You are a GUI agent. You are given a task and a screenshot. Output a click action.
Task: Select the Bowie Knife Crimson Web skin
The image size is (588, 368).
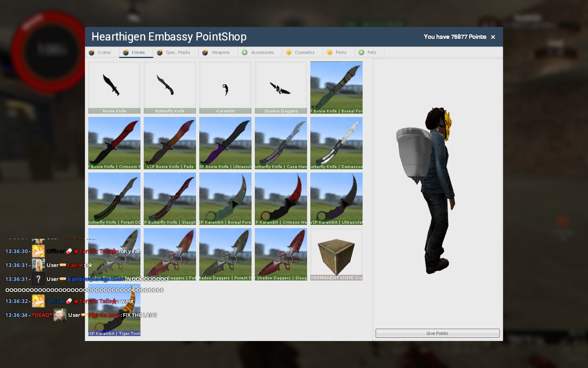114,143
